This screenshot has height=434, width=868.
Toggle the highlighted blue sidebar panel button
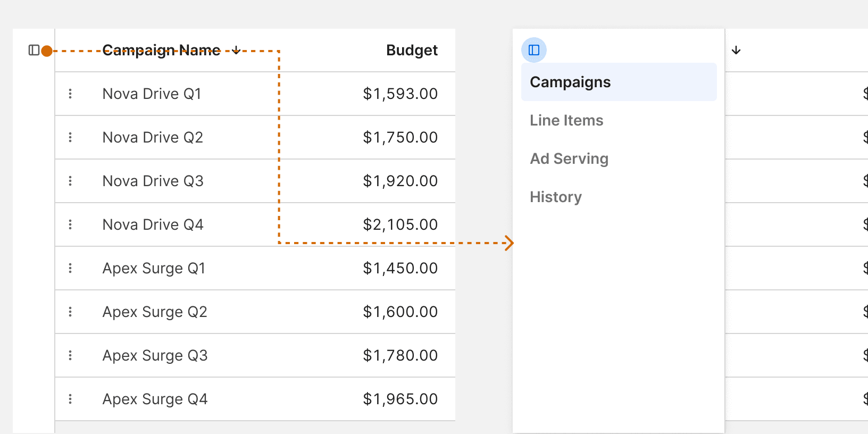[x=534, y=50]
